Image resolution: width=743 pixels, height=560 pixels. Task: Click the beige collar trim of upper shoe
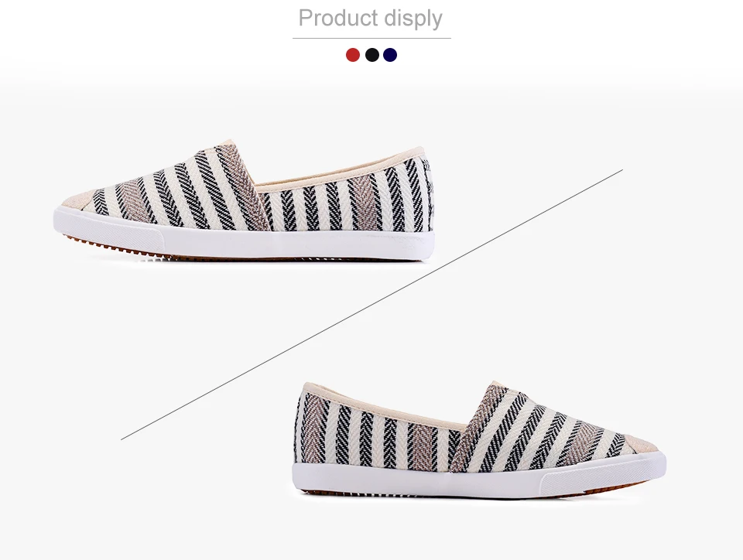[x=339, y=169]
